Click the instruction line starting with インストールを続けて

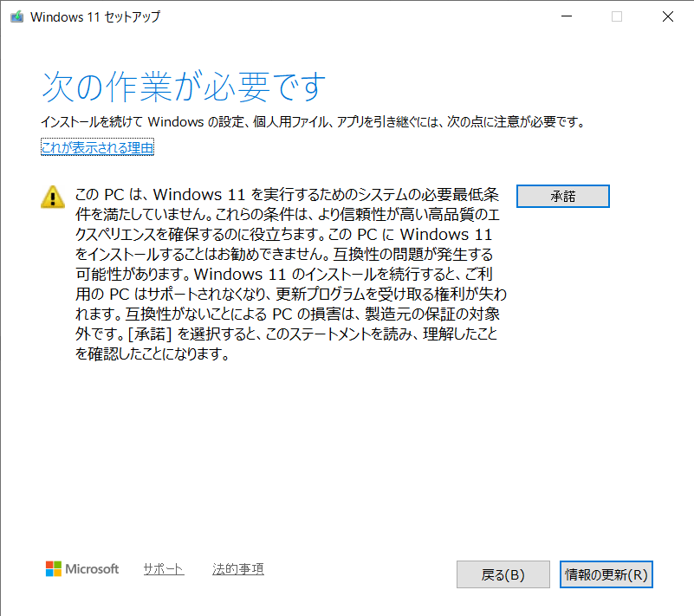(x=313, y=122)
